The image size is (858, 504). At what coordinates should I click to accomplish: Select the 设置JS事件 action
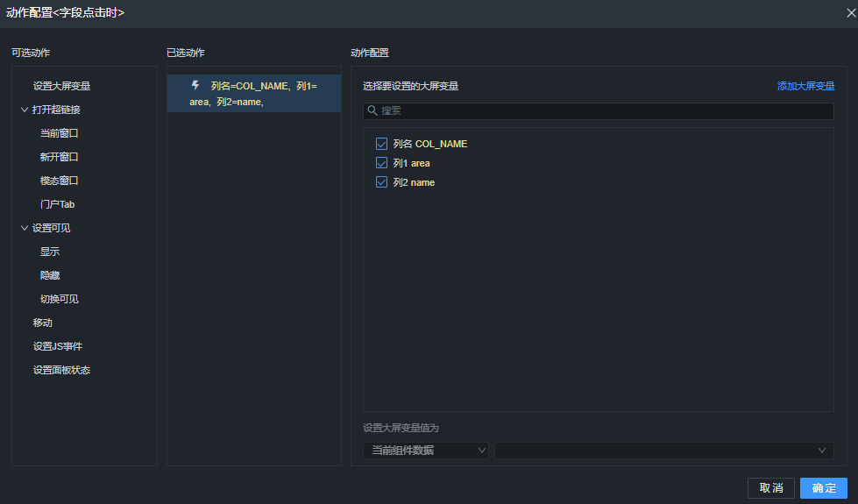pyautogui.click(x=58, y=346)
